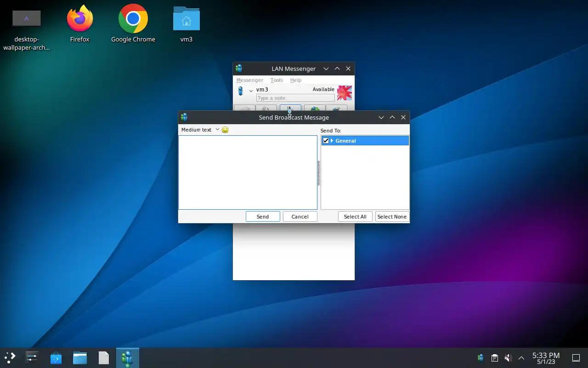Open the Help menu
The width and height of the screenshot is (588, 368).
(x=296, y=80)
